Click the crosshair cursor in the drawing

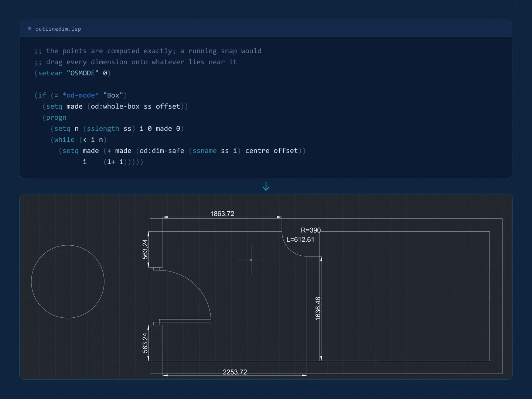[251, 260]
